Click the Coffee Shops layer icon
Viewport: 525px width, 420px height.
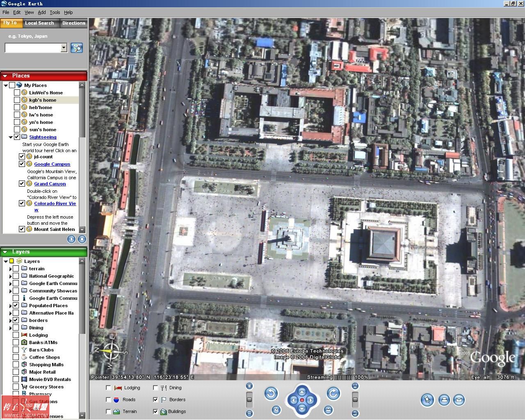coord(24,357)
